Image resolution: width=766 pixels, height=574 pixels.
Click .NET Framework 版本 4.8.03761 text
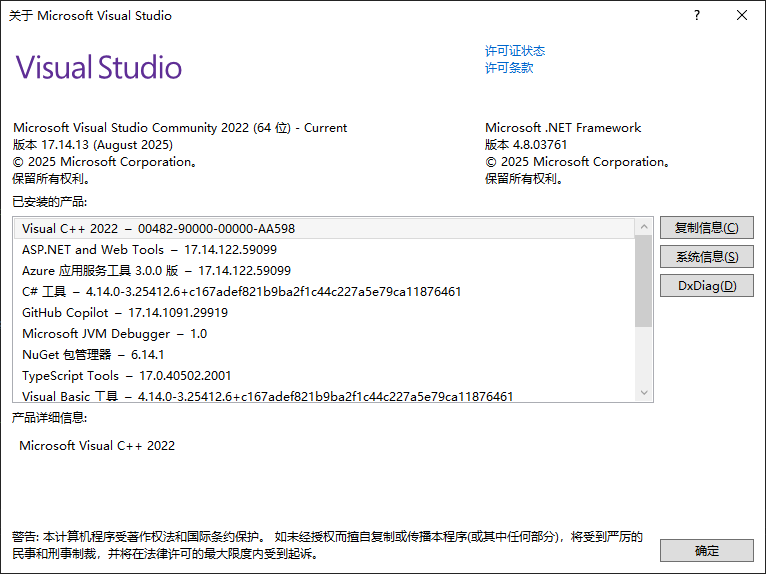(x=526, y=145)
